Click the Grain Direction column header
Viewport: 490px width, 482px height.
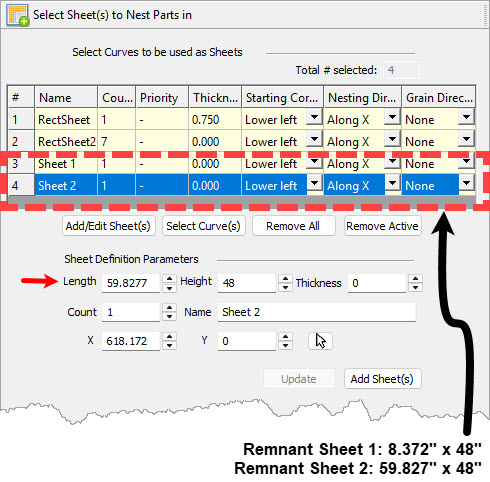click(438, 97)
